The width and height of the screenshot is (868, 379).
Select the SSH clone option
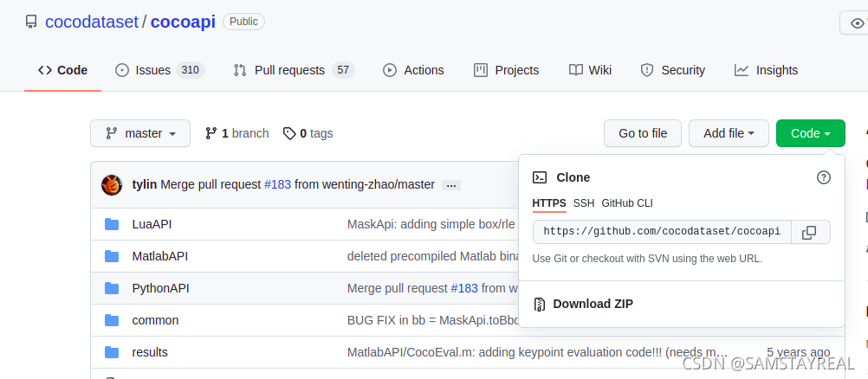(x=584, y=203)
